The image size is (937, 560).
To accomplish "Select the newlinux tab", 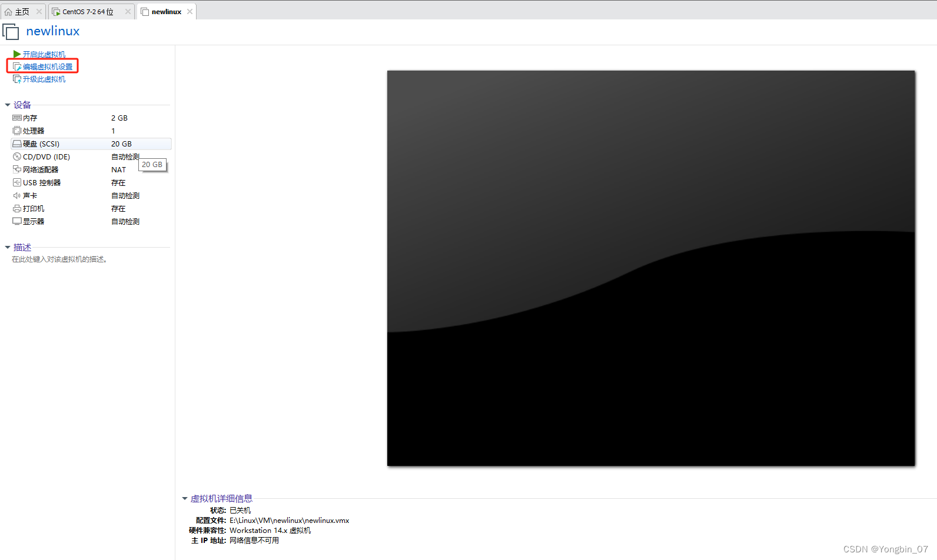I will (167, 12).
